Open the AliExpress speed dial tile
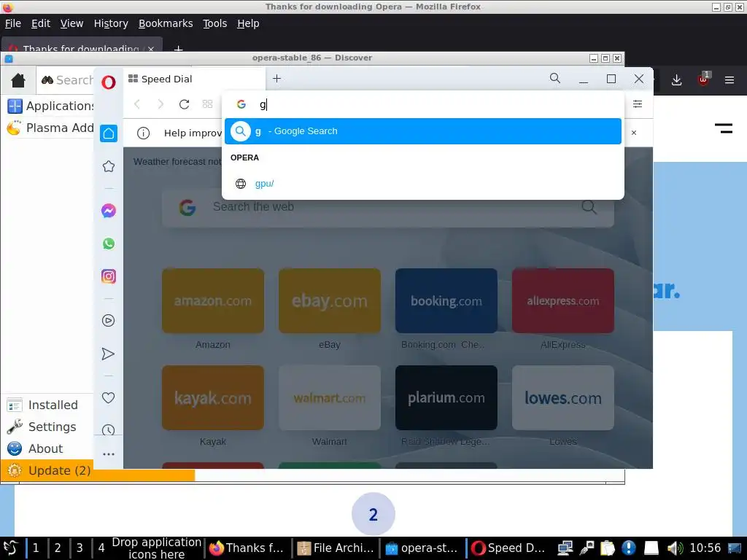 [563, 301]
